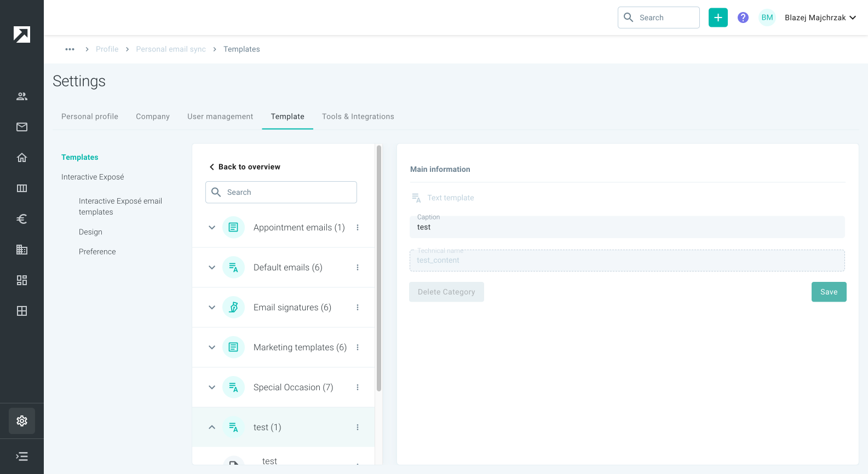
Task: Click the Caption input field
Action: [x=627, y=227]
